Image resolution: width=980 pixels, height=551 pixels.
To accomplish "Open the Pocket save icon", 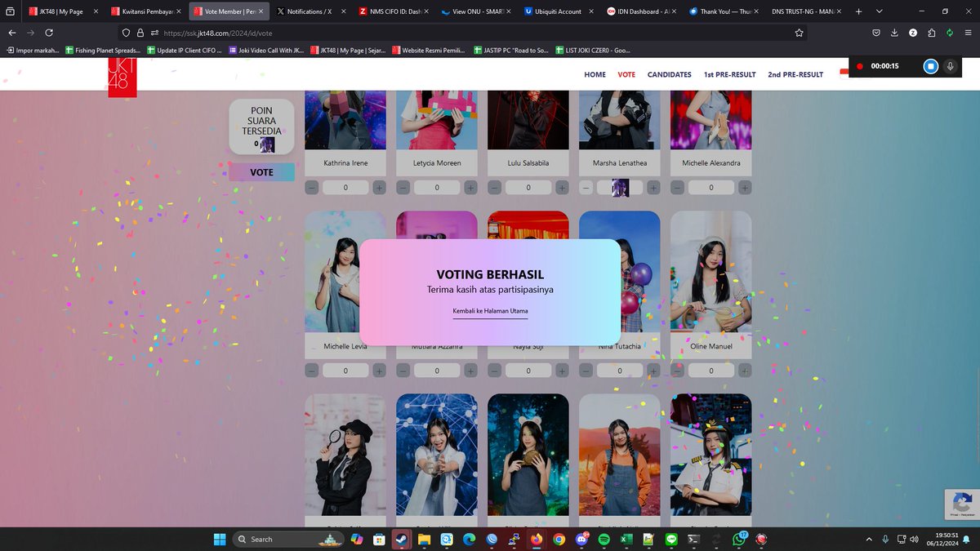I will click(875, 33).
